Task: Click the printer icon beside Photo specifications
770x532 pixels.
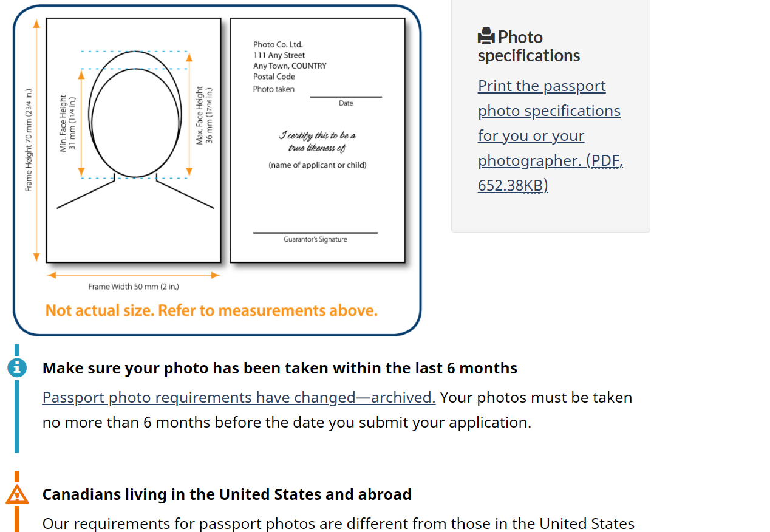Action: 486,37
